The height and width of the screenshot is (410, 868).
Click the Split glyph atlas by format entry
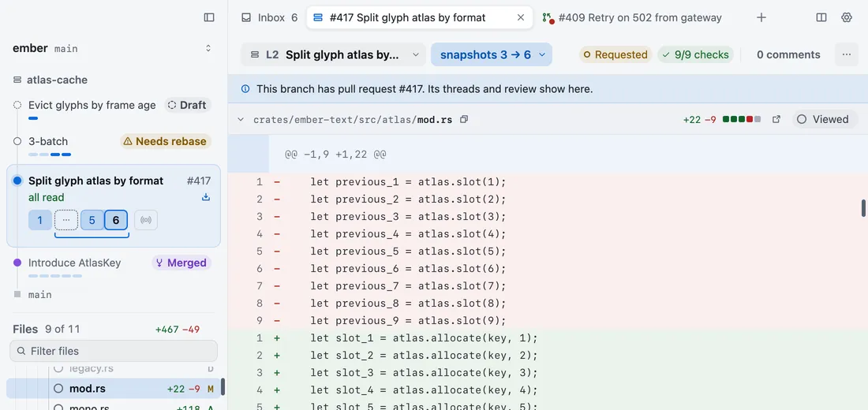95,181
